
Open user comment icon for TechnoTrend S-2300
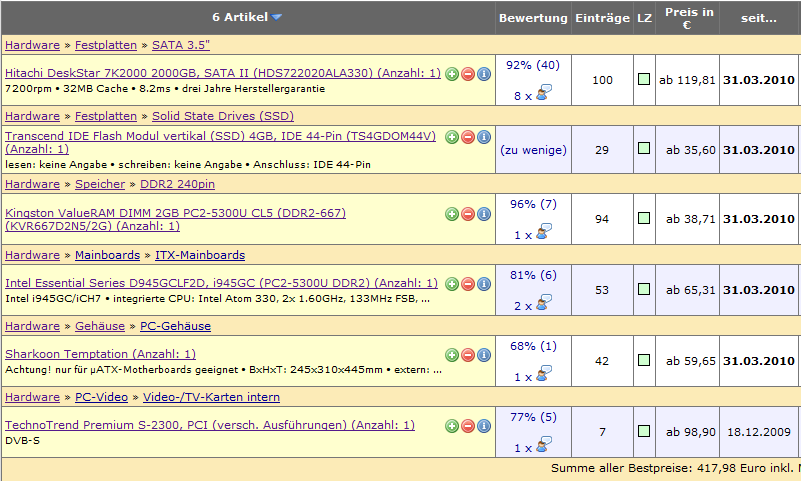[544, 445]
